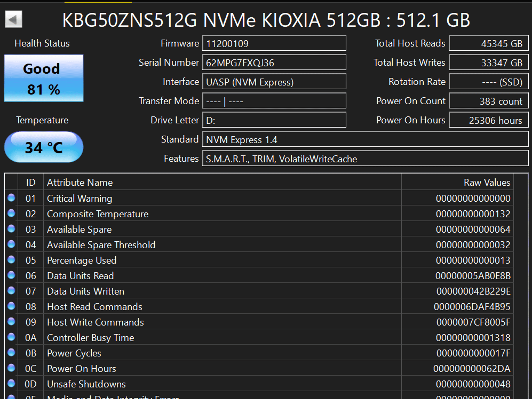Click the status dot for Controller Busy Time
This screenshot has width=532, height=399.
pos(11,337)
